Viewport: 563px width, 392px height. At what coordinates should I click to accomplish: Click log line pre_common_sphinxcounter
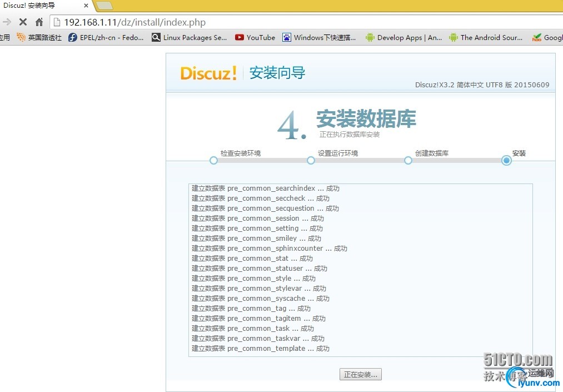pos(270,249)
